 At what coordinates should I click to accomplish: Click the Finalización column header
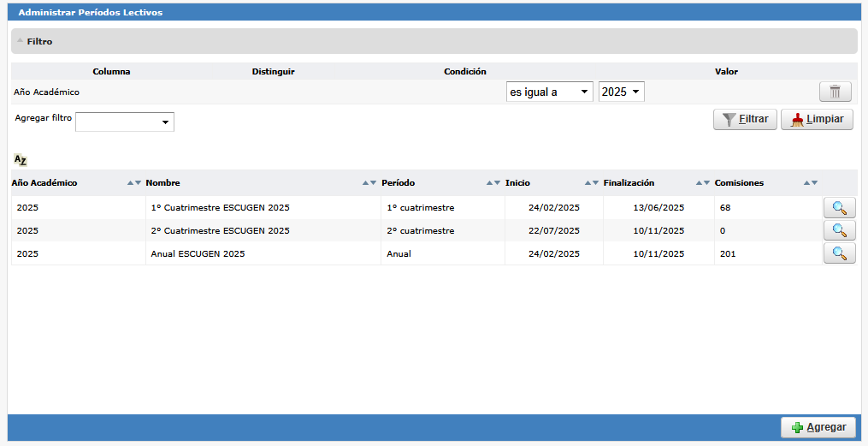tap(629, 183)
